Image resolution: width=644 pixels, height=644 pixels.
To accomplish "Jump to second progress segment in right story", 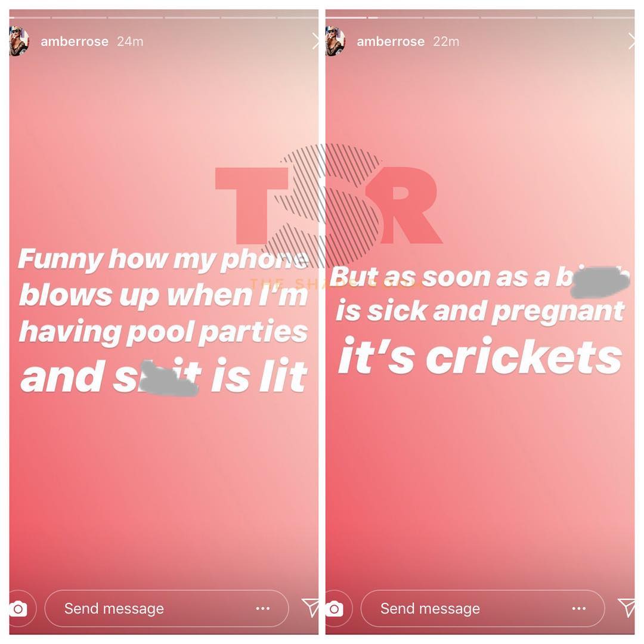I will click(x=395, y=18).
